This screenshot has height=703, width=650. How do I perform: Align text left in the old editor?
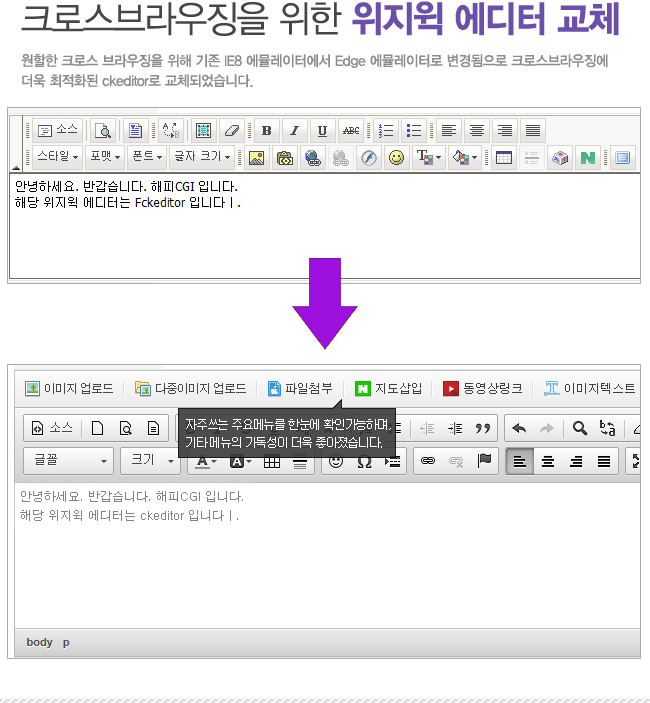point(449,130)
